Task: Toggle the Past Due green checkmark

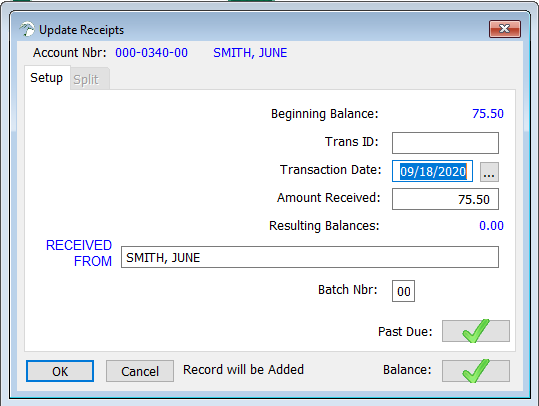Action: (476, 331)
